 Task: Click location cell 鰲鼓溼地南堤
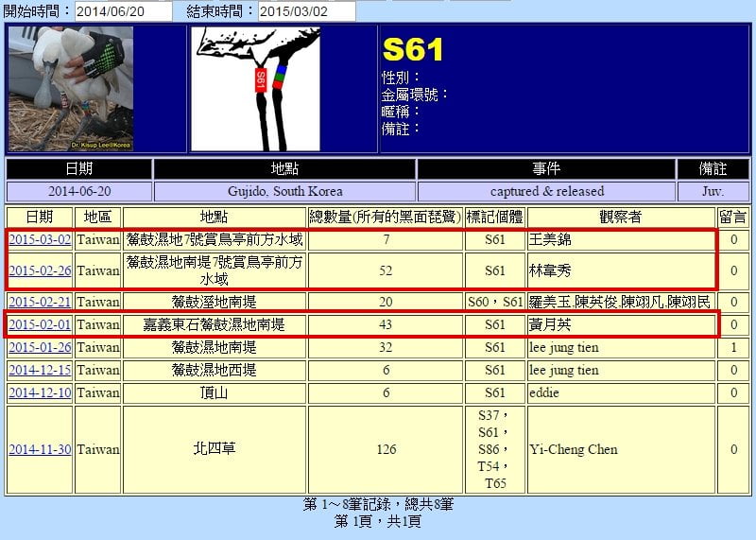(215, 302)
